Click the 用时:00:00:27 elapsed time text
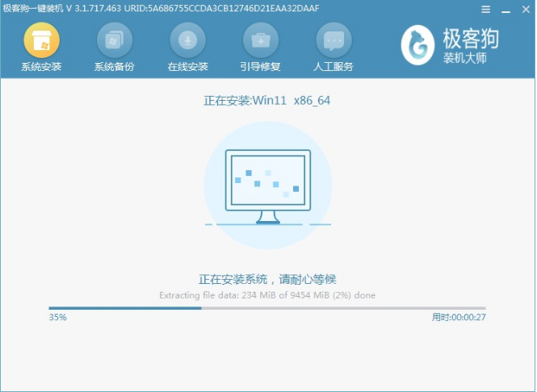537x392 pixels. [459, 318]
